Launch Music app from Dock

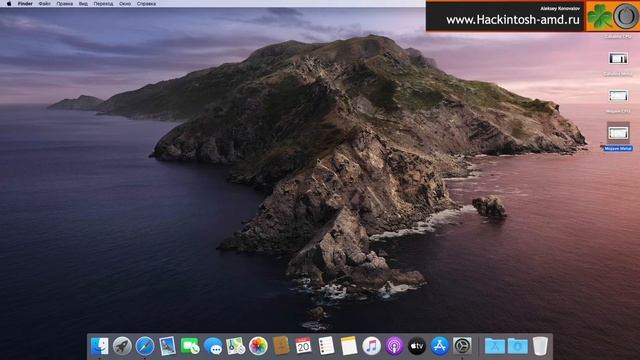click(x=371, y=346)
